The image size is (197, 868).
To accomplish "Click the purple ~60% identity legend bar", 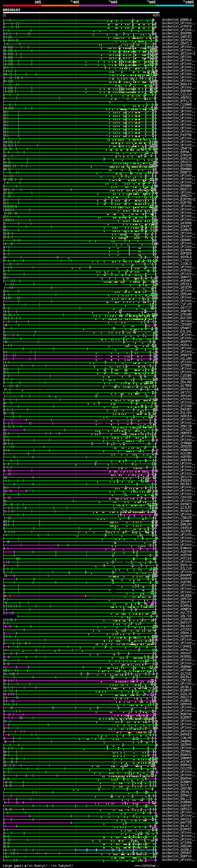I will [98, 6].
